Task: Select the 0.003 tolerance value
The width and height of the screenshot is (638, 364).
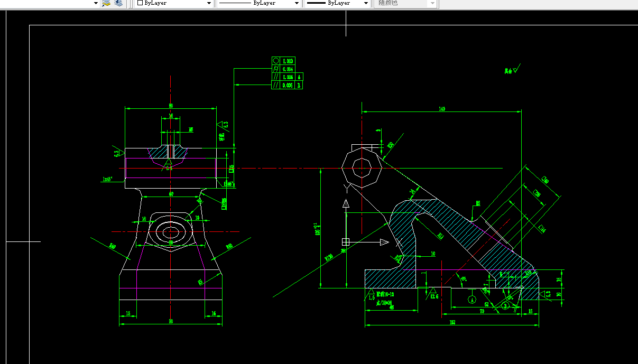Action: point(288,61)
